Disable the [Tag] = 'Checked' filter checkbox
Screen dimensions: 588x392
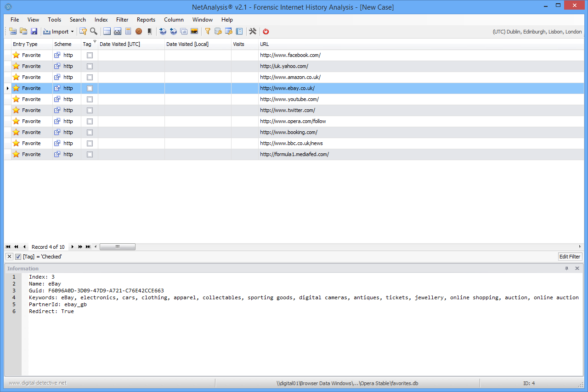18,257
